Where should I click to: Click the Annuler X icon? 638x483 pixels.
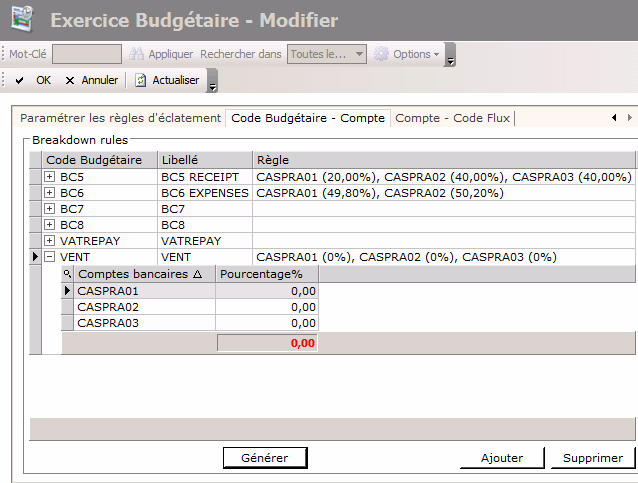[70, 80]
